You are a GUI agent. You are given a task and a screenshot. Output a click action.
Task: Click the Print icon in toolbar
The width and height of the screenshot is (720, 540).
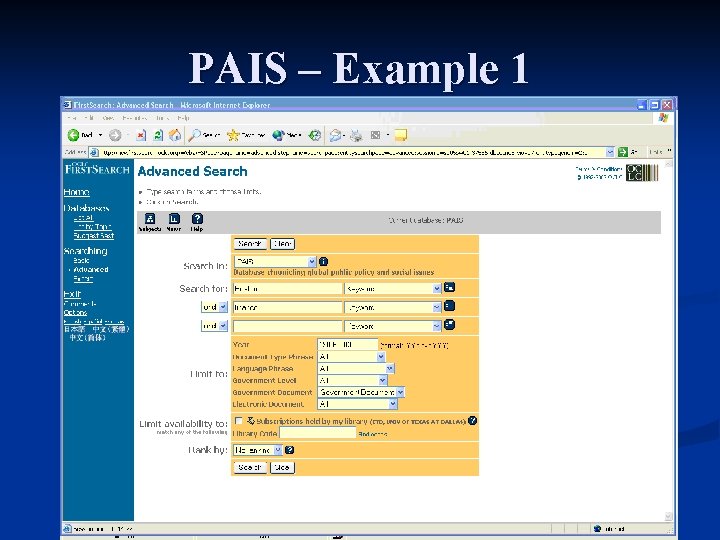(x=356, y=135)
